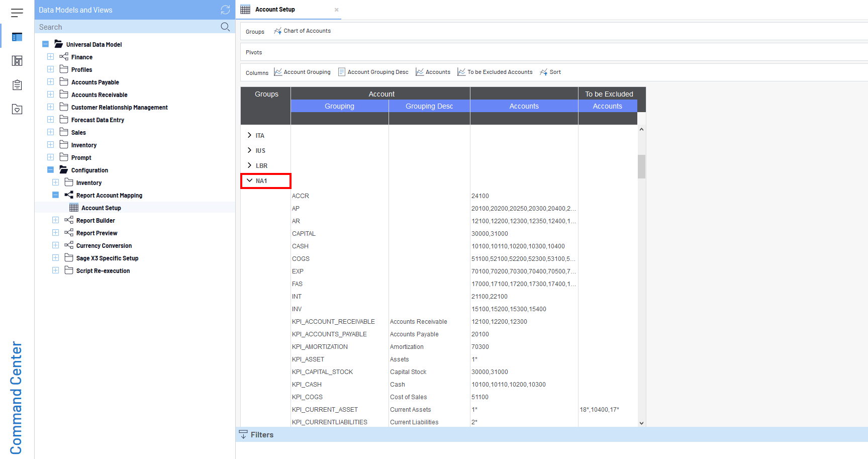Click the table scrollbar down arrow
The width and height of the screenshot is (868, 459).
click(641, 423)
